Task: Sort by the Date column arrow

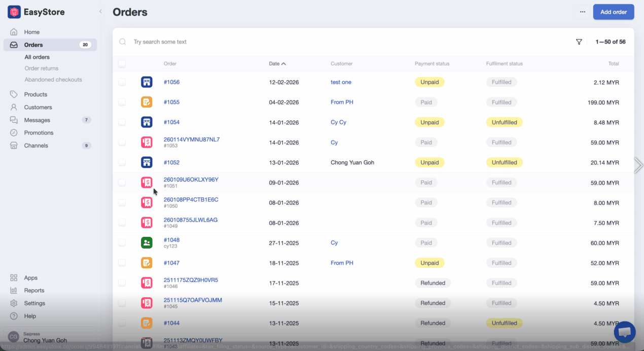Action: (283, 64)
